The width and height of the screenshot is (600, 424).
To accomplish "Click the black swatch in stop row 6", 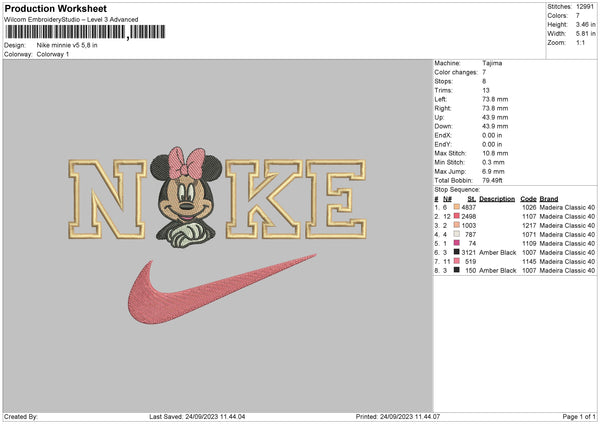I will tap(457, 252).
